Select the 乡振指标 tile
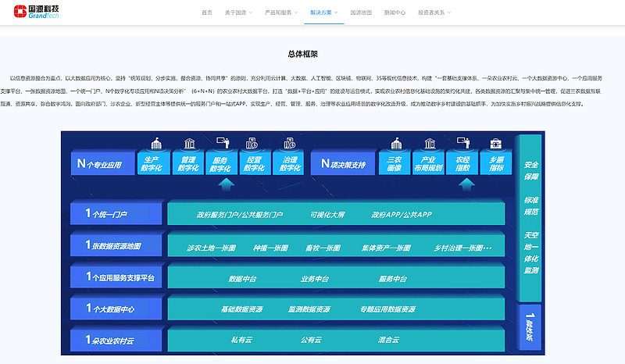This screenshot has height=364, width=625. (x=496, y=162)
